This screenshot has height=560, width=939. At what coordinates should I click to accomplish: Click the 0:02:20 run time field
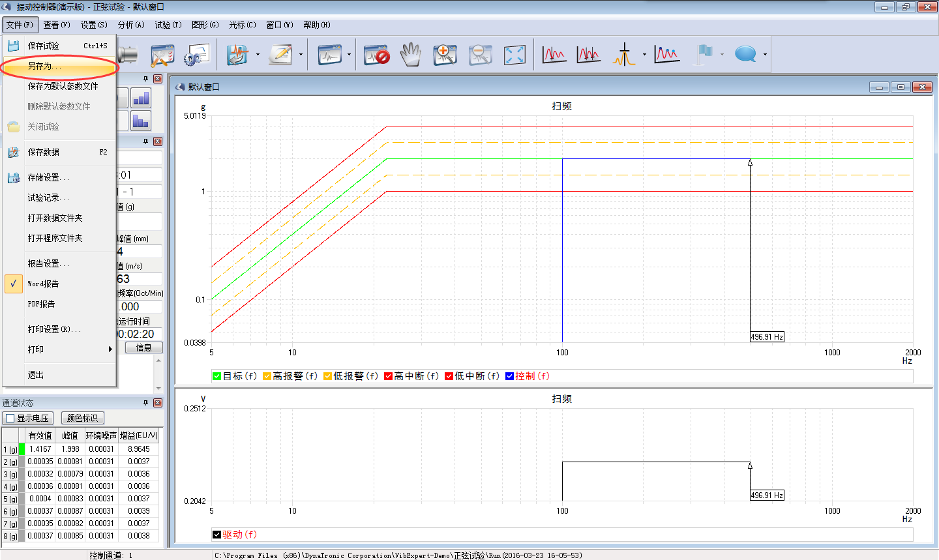[139, 334]
